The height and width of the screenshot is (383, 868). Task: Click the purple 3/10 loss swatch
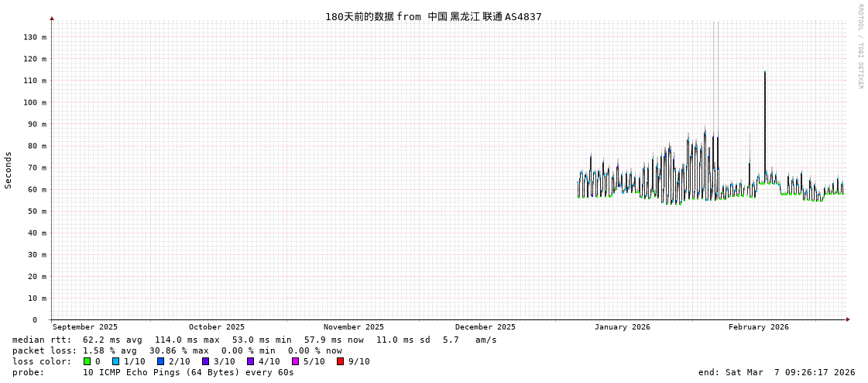(205, 361)
